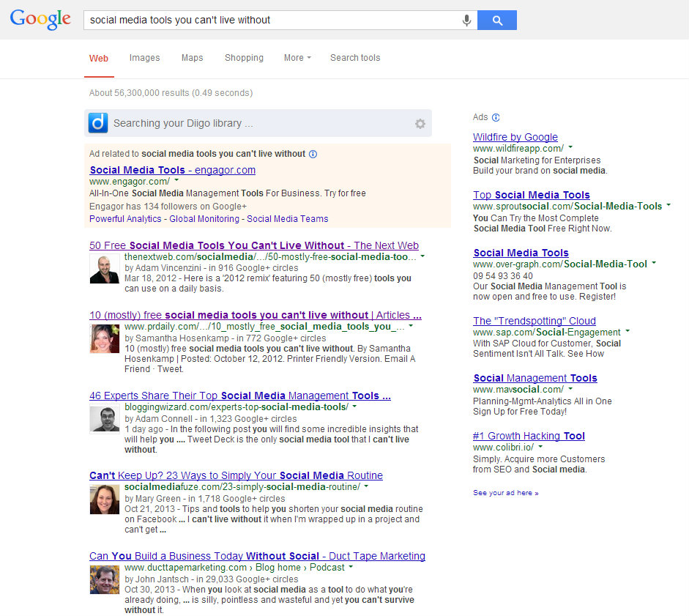Screen dimensions: 689x616
Task: Click 'by Mary Green' author byline
Action: [x=152, y=499]
